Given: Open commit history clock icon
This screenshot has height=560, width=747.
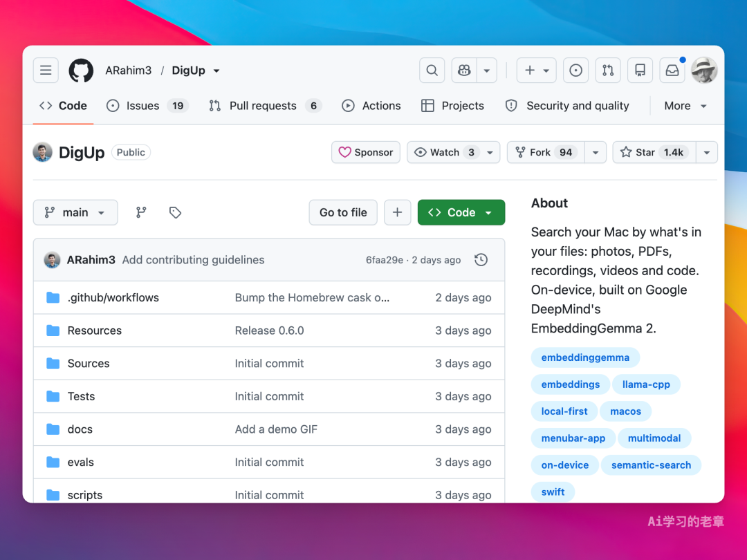Looking at the screenshot, I should click(481, 259).
